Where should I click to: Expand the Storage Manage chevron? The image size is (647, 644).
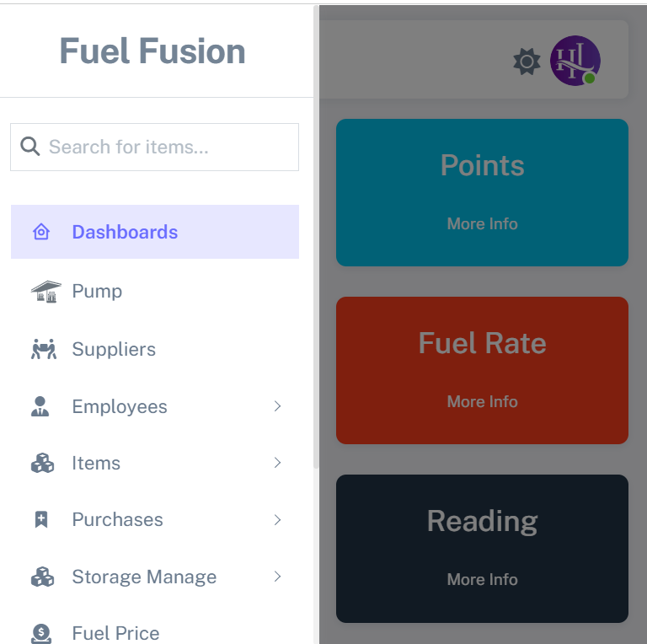tap(277, 577)
